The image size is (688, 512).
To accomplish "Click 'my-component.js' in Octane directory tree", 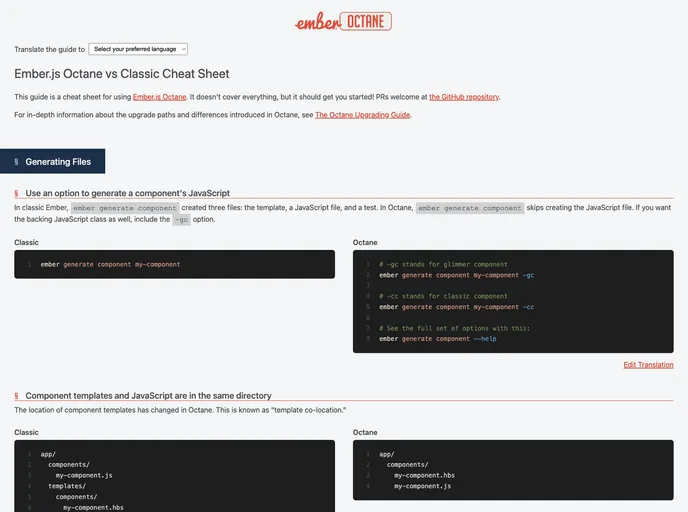I will (x=422, y=486).
